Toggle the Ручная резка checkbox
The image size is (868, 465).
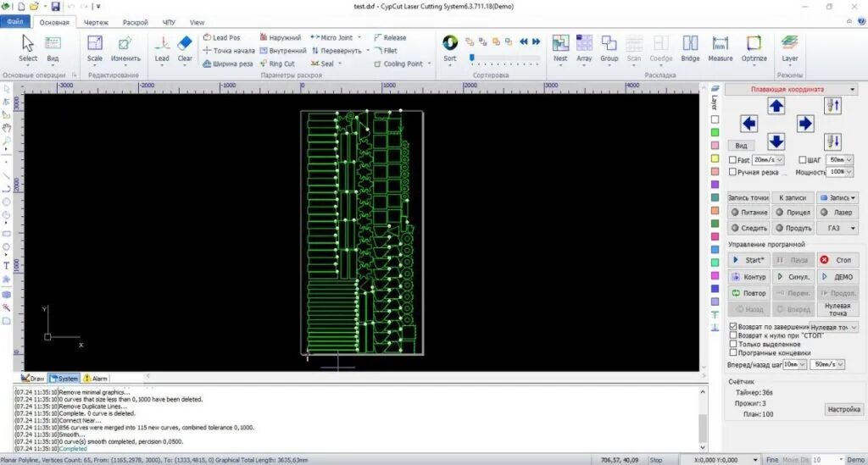tap(733, 172)
